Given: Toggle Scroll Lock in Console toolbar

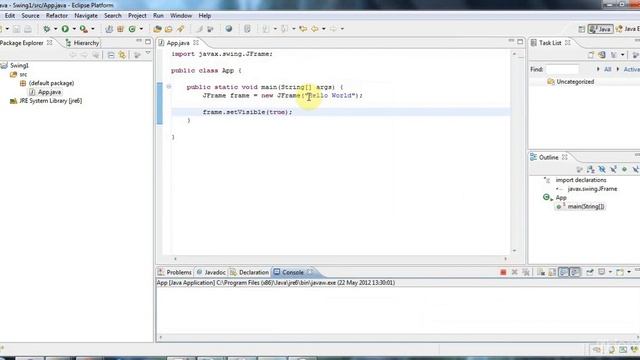Looking at the screenshot, I should 552,272.
